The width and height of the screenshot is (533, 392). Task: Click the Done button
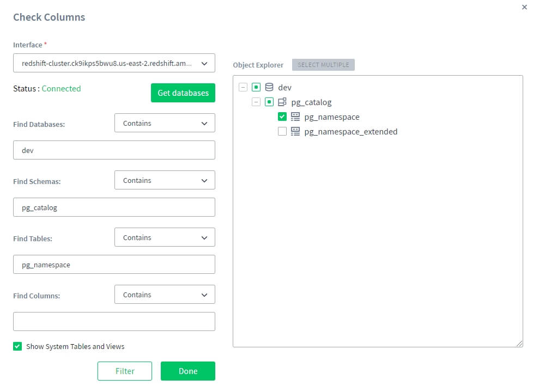187,371
